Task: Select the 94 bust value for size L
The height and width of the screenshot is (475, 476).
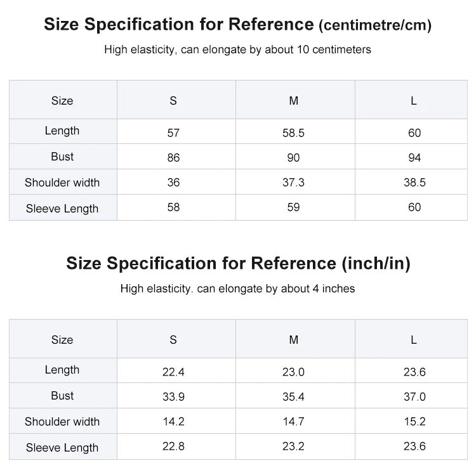Action: [x=414, y=158]
